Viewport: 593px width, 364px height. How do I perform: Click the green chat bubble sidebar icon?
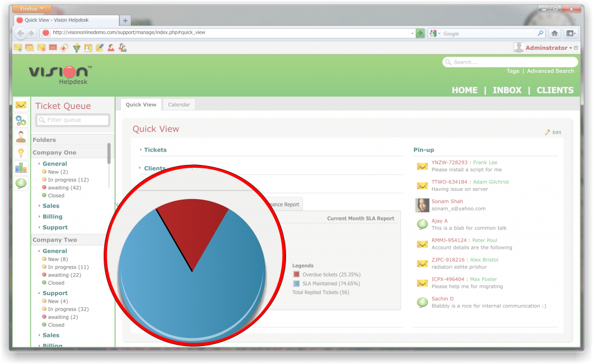[x=21, y=183]
